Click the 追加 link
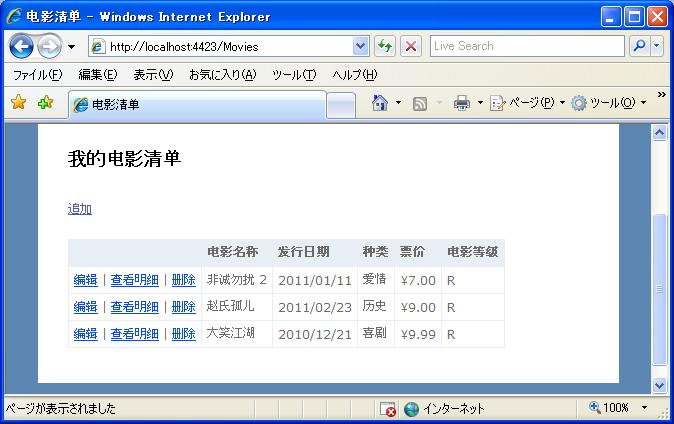 point(80,209)
